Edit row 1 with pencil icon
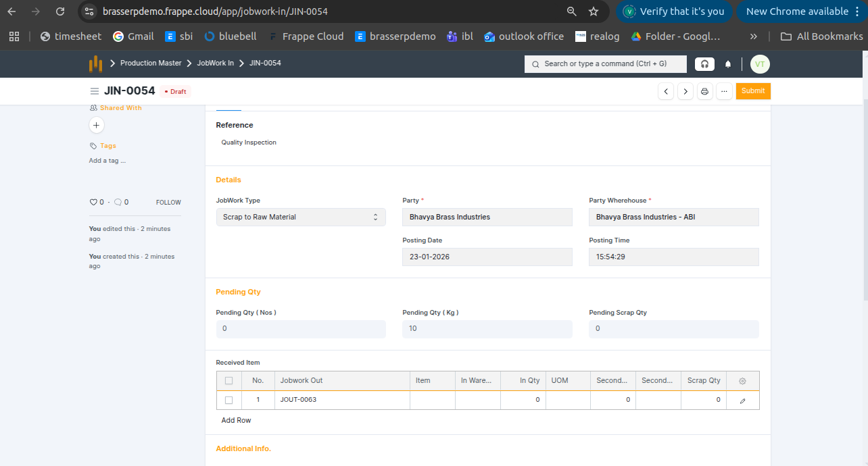Image resolution: width=868 pixels, height=466 pixels. pos(742,400)
